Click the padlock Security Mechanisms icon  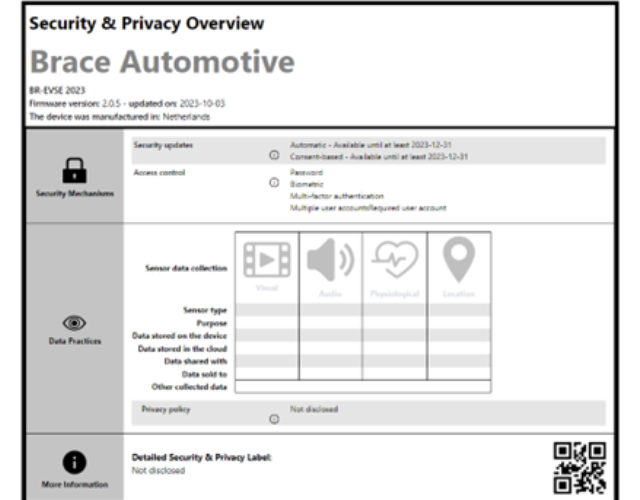click(x=74, y=170)
